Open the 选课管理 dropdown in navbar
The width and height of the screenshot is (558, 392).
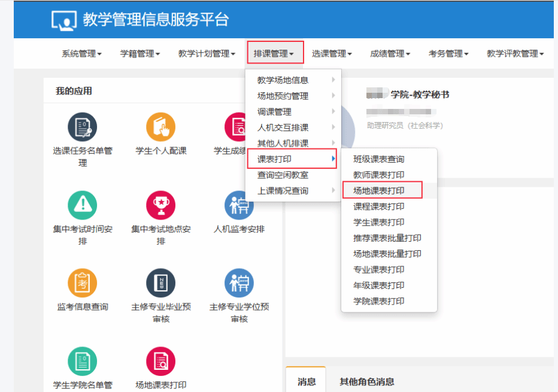coord(332,54)
